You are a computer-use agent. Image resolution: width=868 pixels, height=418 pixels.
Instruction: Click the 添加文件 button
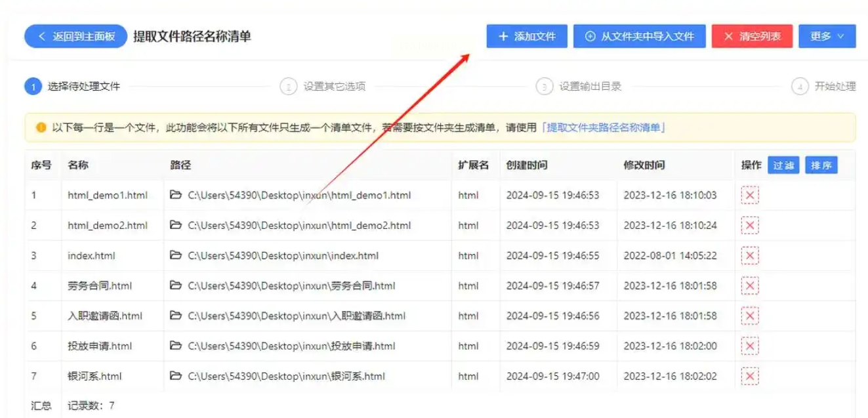coord(527,36)
